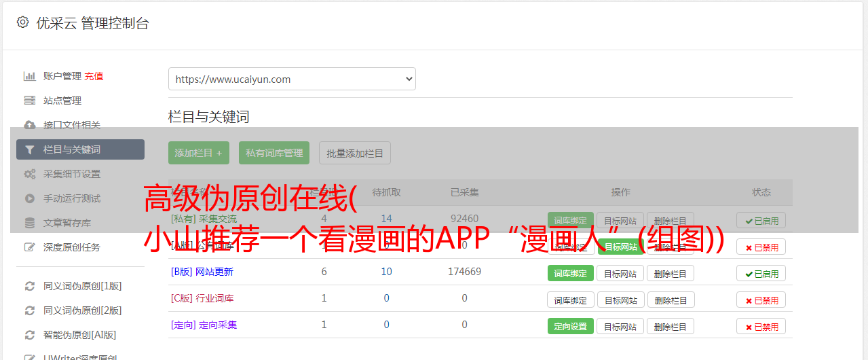Open the [C版] 行业词库 column link
Viewport: 868px width, 360px height.
[x=202, y=298]
